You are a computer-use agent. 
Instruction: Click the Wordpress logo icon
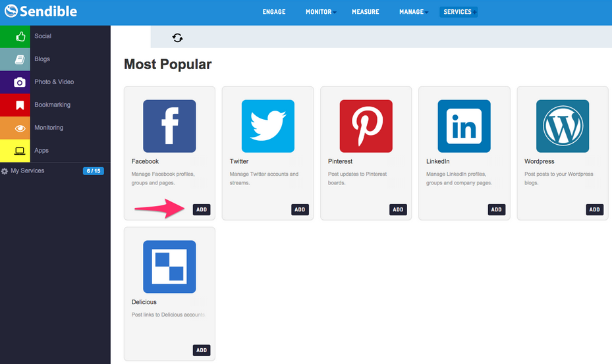click(x=563, y=126)
